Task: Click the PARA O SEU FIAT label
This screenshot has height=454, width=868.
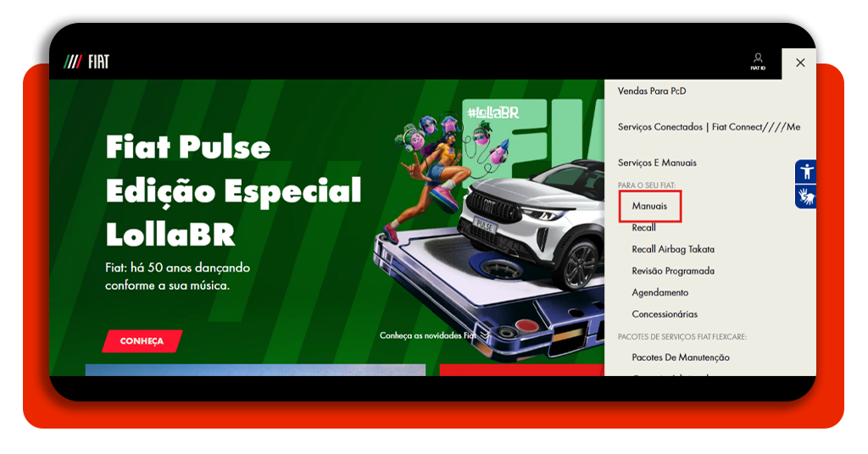Action: coord(647,185)
